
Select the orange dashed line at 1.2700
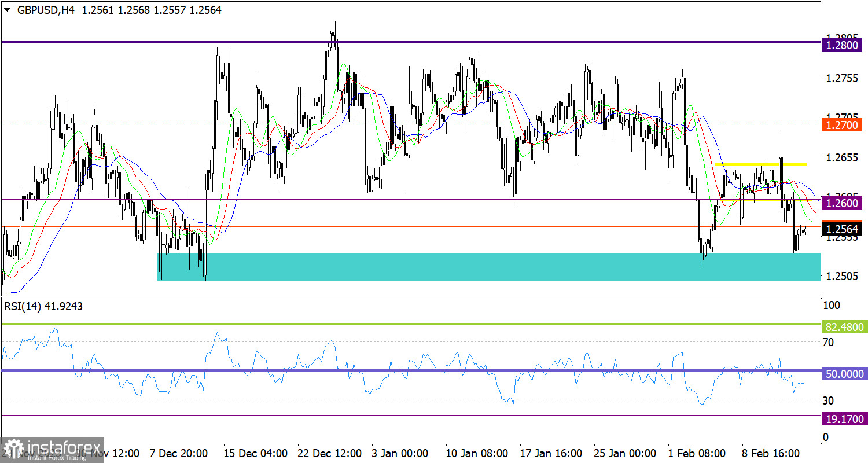pos(410,122)
